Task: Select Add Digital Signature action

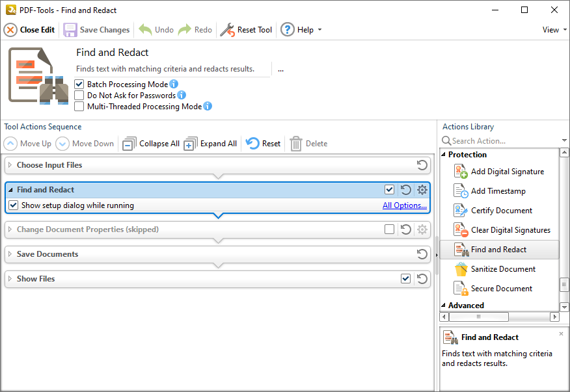Action: tap(507, 172)
